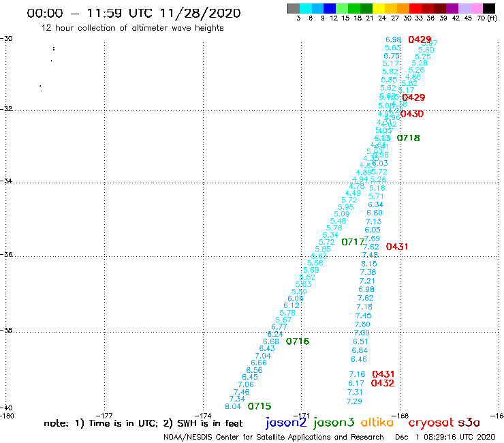Select the purple 42 ft legend swatch
The height and width of the screenshot is (443, 504).
click(452, 8)
